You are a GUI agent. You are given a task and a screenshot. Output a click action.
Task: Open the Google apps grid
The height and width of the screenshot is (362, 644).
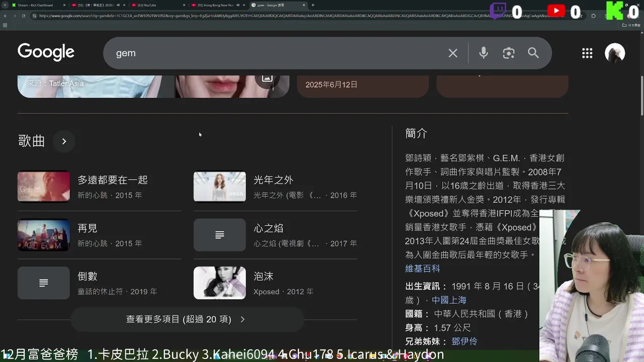click(587, 53)
